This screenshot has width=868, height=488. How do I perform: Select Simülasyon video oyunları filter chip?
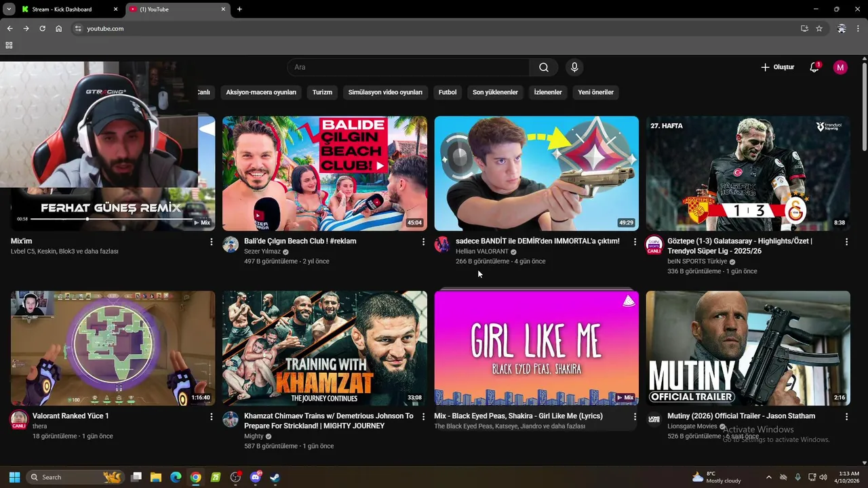pyautogui.click(x=385, y=92)
